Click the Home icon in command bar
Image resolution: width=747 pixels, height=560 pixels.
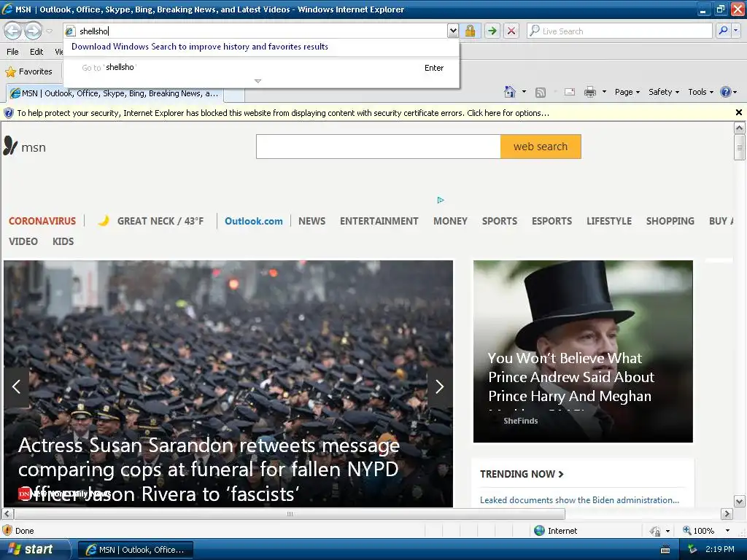tap(510, 92)
